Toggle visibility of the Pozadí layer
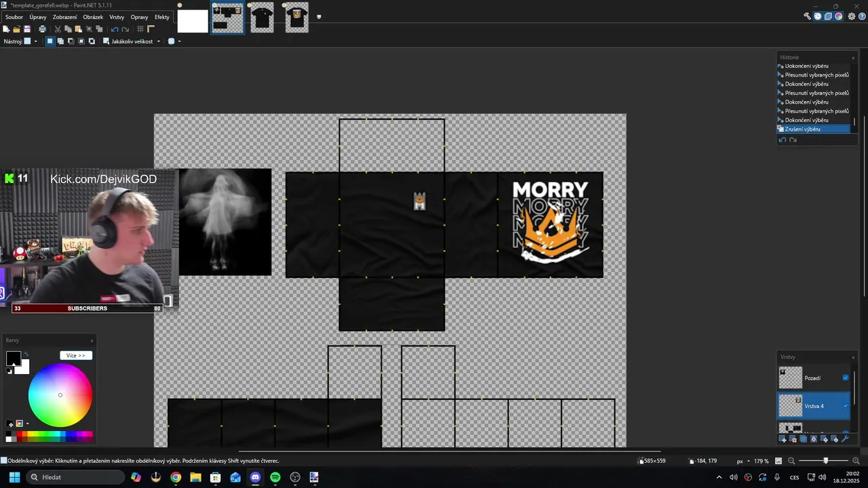 point(846,378)
